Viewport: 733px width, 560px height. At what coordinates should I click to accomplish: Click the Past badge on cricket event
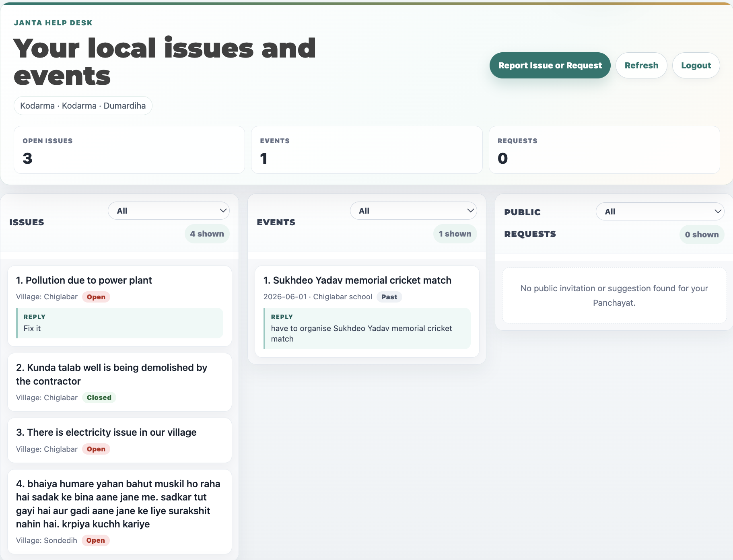389,297
